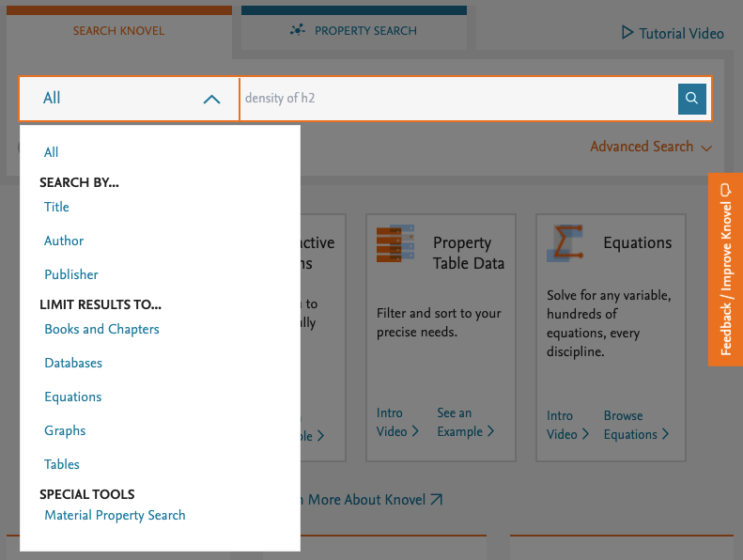Open the Feedback / Improve Knovel tab
The width and height of the screenshot is (743, 560).
tap(724, 270)
